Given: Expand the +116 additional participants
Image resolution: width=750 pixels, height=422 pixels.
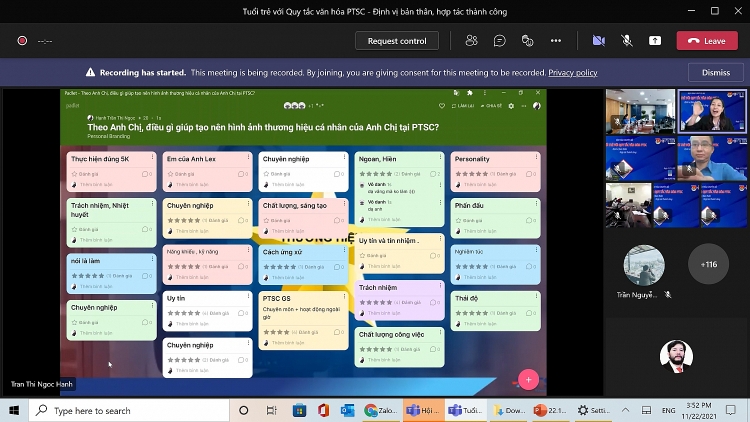Looking at the screenshot, I should pyautogui.click(x=709, y=264).
